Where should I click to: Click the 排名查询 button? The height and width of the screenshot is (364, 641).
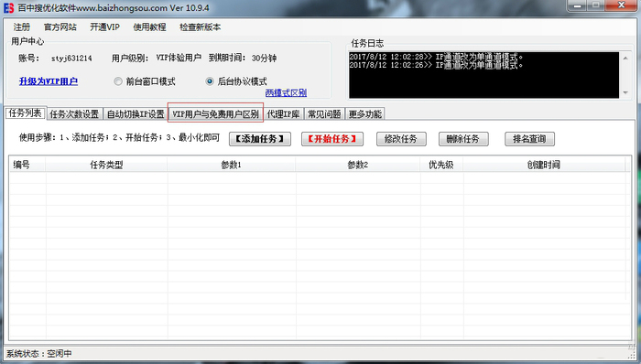530,139
